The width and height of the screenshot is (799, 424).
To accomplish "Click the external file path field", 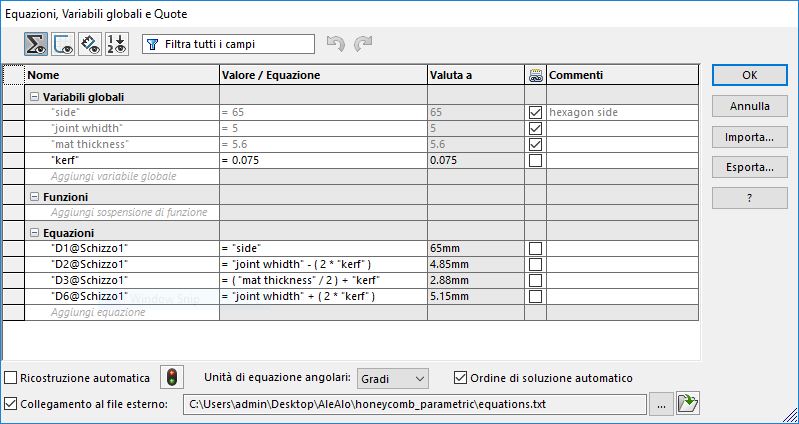I will point(415,404).
